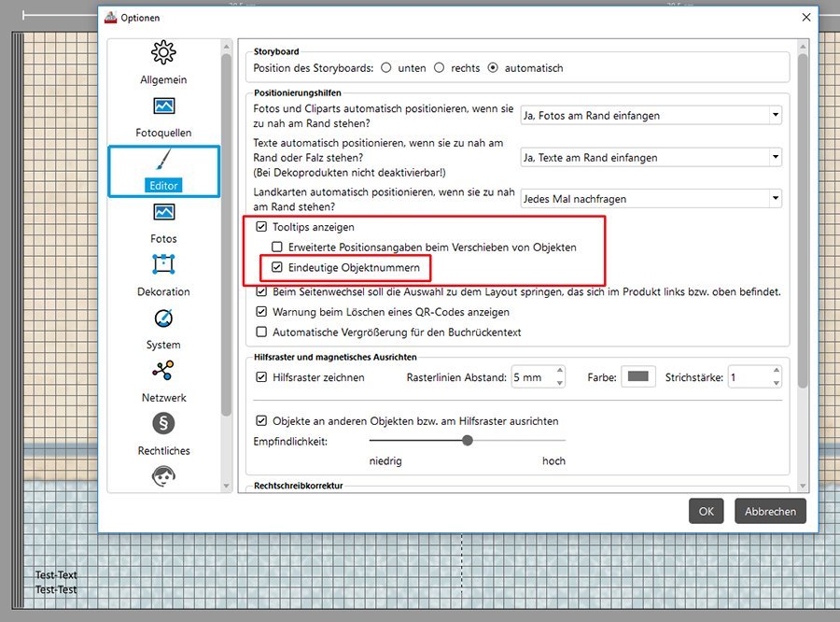Confirm settings with the OK button

pyautogui.click(x=707, y=512)
